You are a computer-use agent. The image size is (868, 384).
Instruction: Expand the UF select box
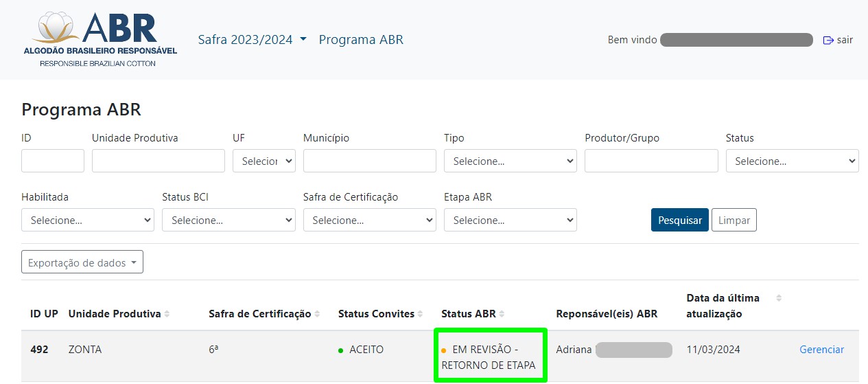click(x=263, y=161)
